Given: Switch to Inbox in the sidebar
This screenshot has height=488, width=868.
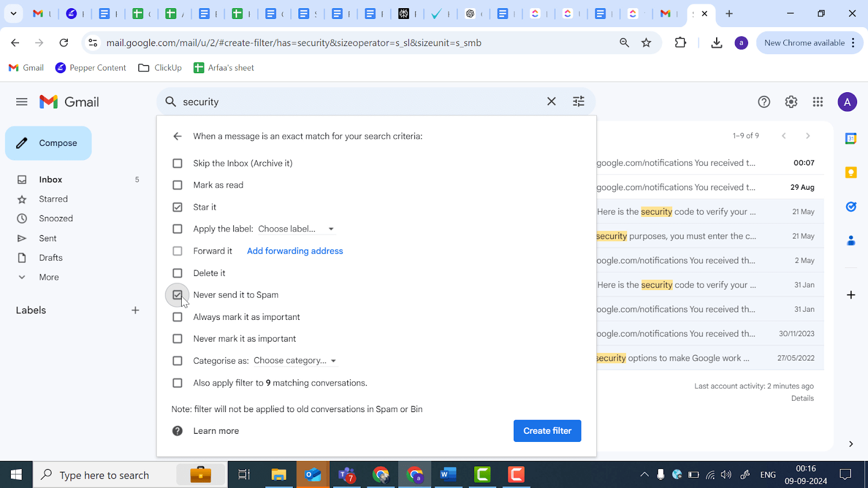Looking at the screenshot, I should 50,179.
